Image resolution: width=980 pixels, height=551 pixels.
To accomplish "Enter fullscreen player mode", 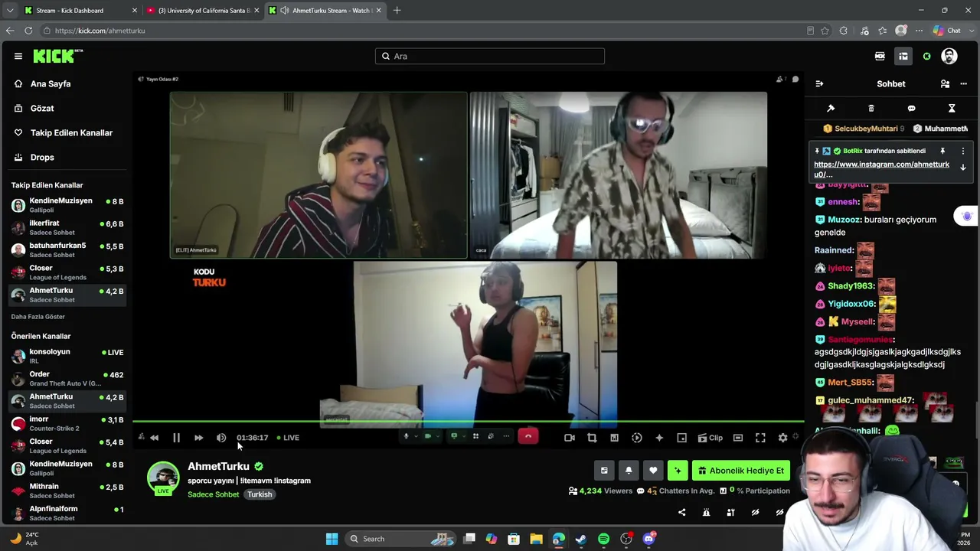I will tap(760, 438).
